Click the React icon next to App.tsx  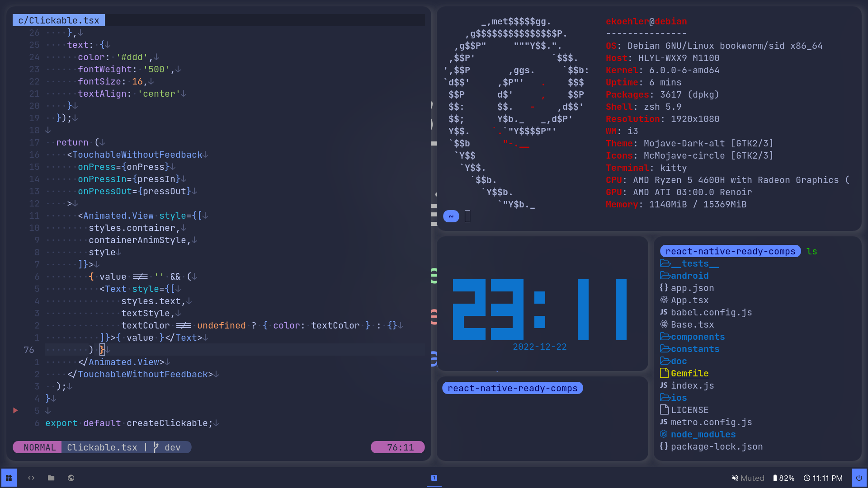pos(664,300)
